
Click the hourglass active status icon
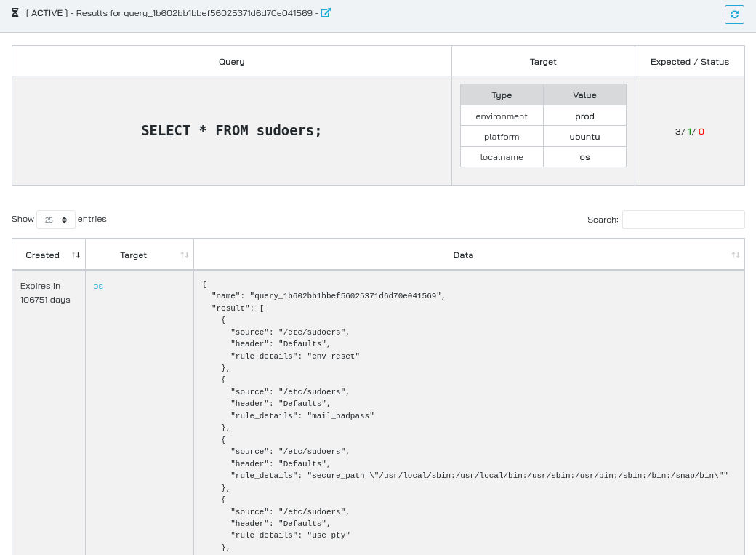click(x=15, y=13)
